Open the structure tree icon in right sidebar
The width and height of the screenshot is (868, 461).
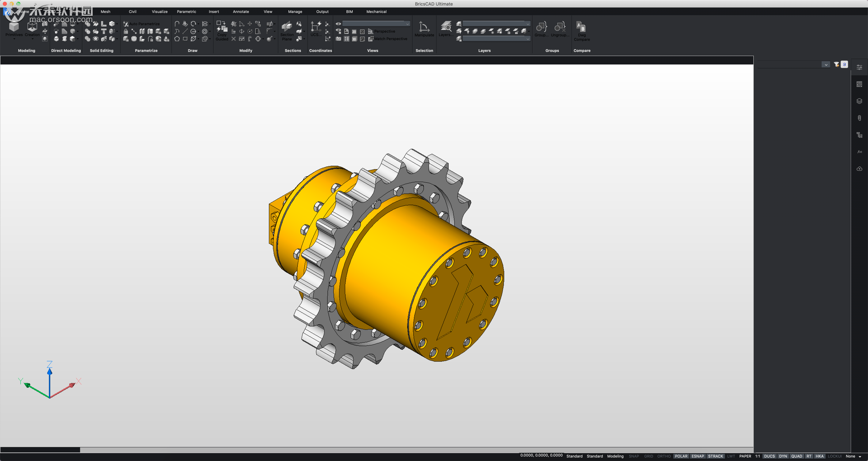(859, 135)
